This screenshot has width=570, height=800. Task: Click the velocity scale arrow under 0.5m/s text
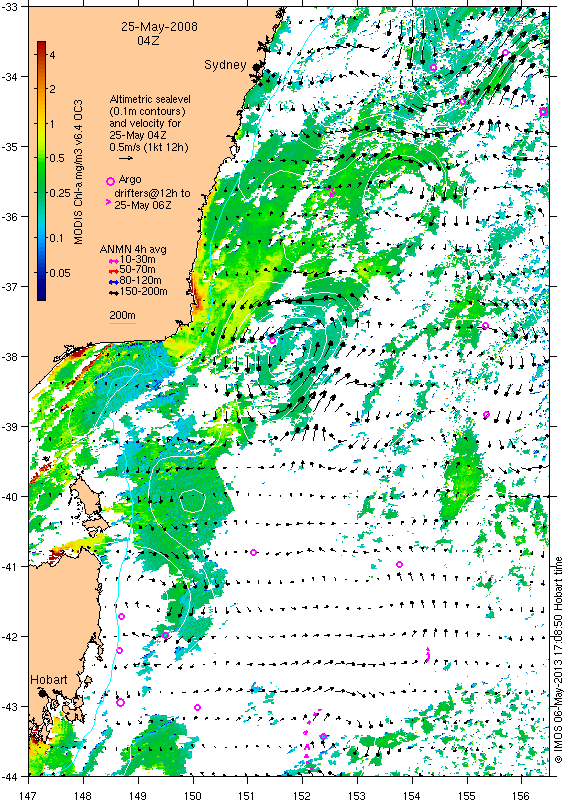point(126,159)
